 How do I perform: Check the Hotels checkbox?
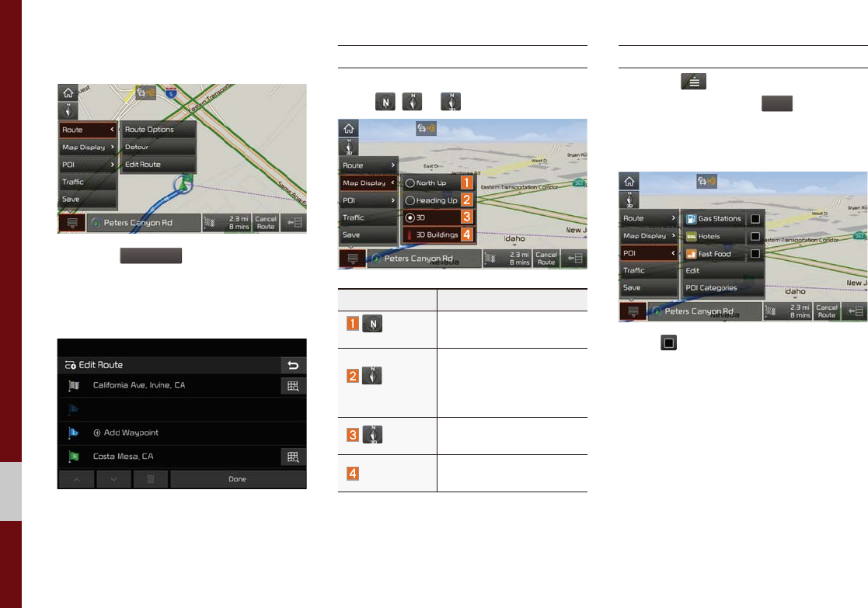755,237
